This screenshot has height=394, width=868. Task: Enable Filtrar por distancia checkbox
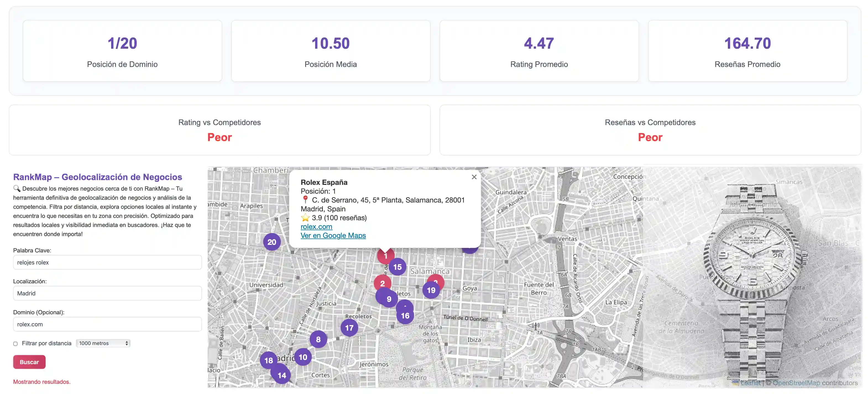click(x=15, y=343)
